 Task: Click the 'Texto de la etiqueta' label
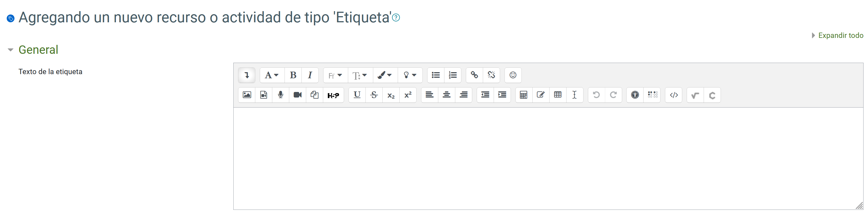(x=50, y=72)
